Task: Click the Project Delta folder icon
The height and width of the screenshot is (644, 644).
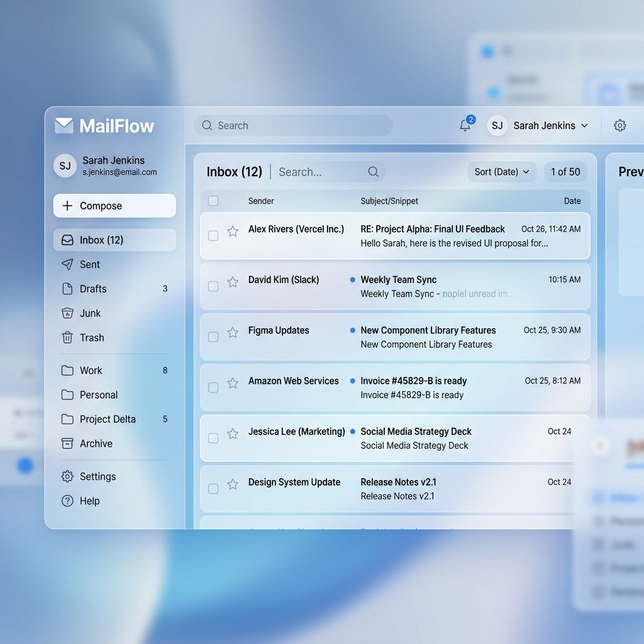Action: [x=67, y=419]
